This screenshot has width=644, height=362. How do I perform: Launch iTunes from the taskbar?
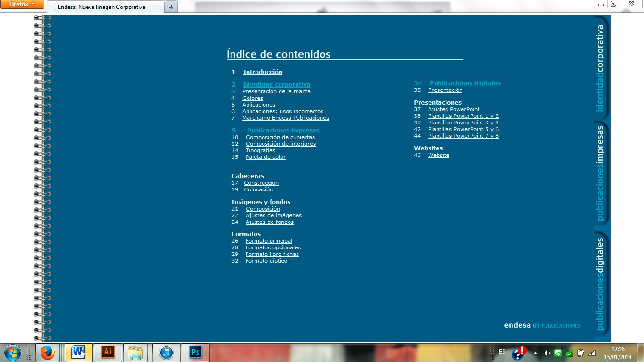(166, 353)
